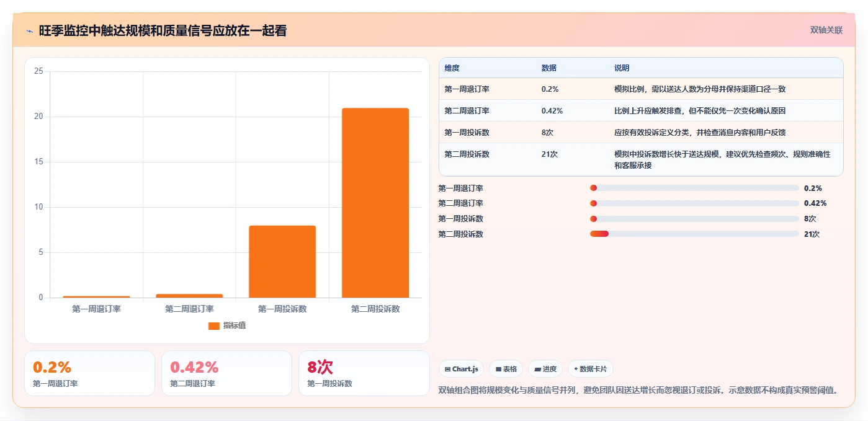Click the 21次 progress value label

click(812, 234)
